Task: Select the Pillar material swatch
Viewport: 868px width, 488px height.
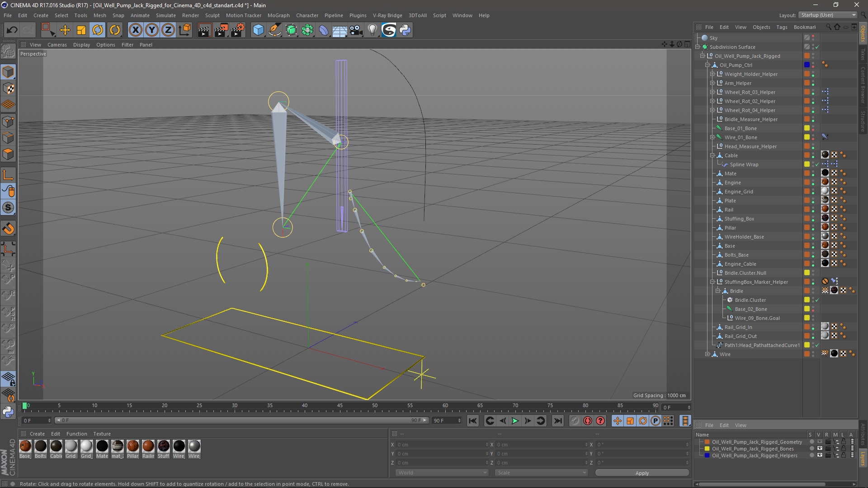Action: tap(132, 446)
